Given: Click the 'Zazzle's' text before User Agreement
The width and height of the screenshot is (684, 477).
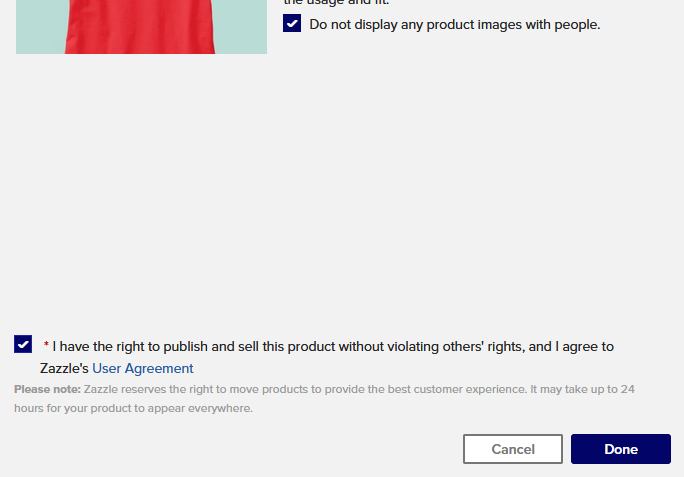Looking at the screenshot, I should (64, 368).
